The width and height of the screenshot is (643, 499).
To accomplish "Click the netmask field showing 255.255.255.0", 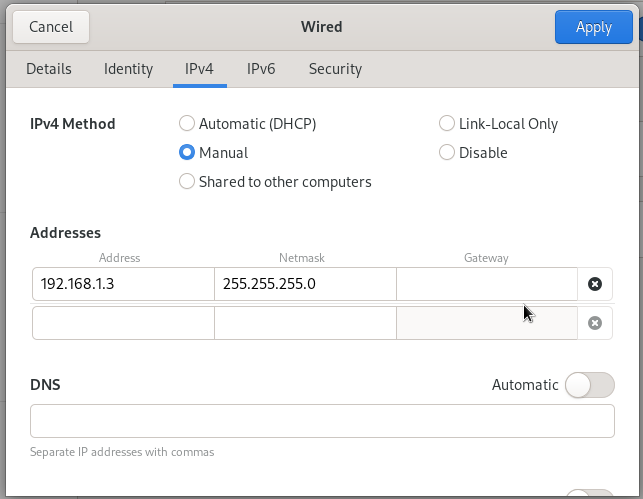I will [x=305, y=284].
